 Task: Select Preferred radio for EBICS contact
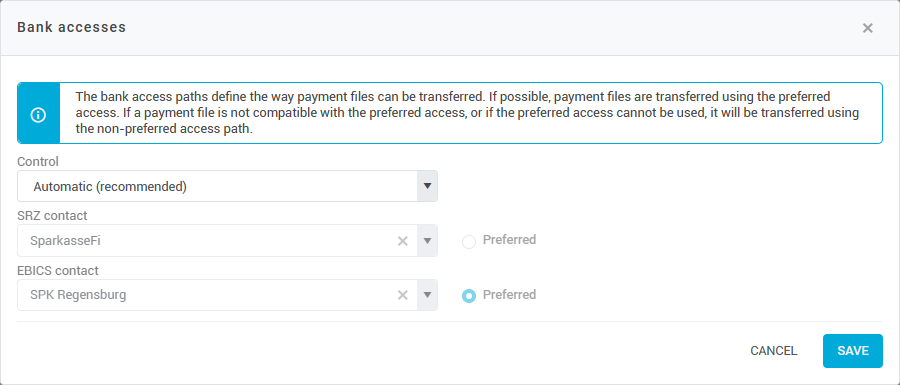(469, 296)
